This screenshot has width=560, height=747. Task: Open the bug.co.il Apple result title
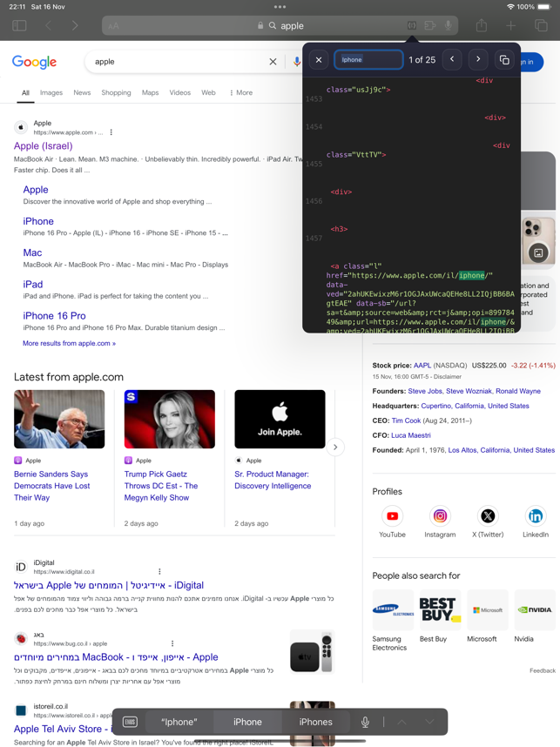(116, 657)
